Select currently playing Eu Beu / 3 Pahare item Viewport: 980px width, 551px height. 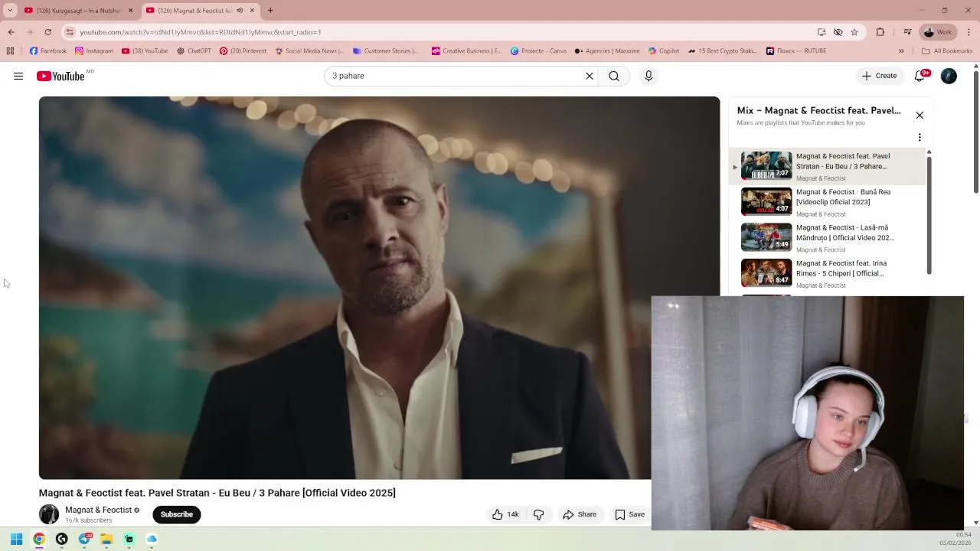[828, 166]
